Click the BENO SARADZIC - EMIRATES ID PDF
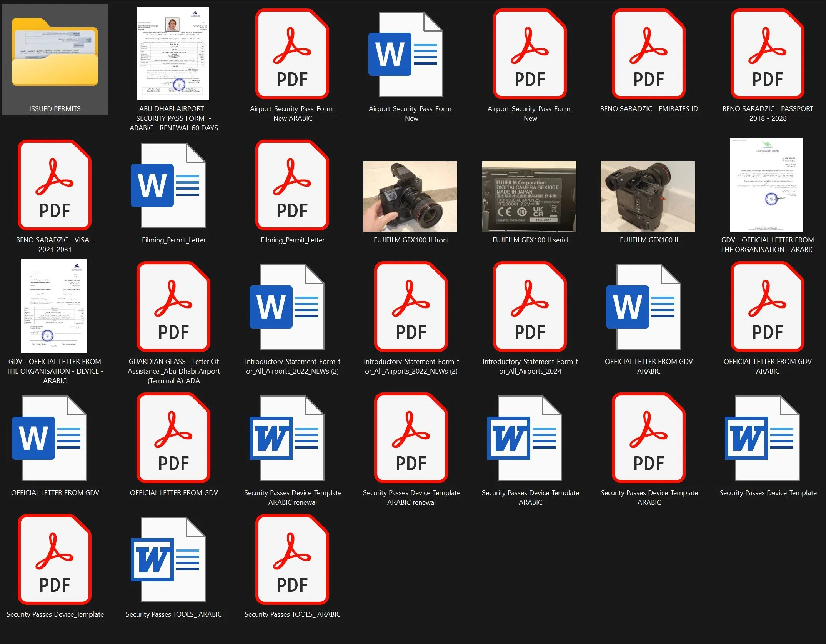The width and height of the screenshot is (826, 644). 649,54
